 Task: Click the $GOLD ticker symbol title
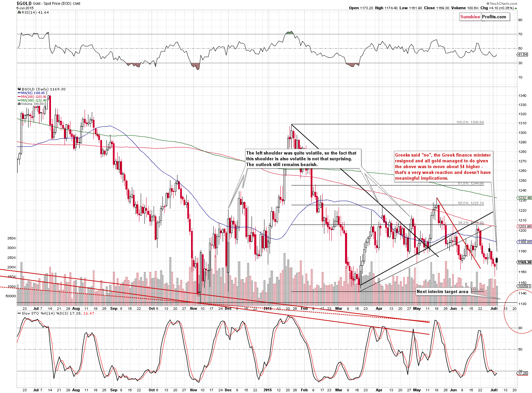(x=24, y=3)
